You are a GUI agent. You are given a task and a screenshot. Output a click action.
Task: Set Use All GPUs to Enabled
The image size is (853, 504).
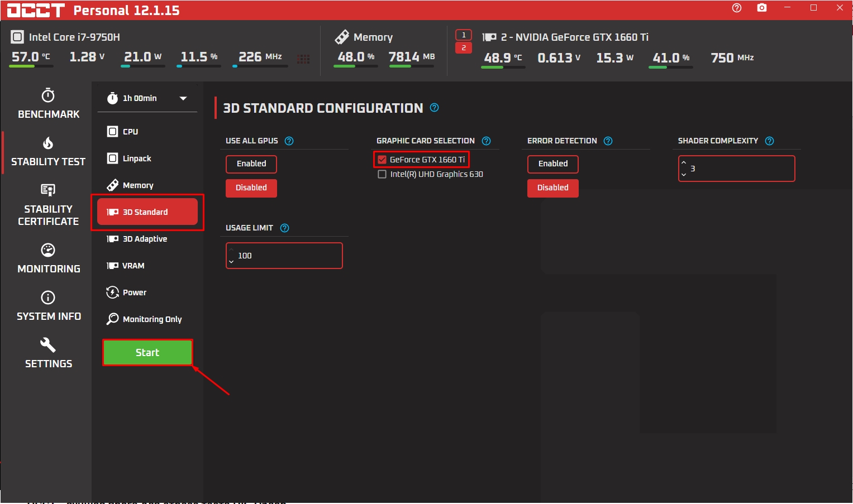coord(251,164)
